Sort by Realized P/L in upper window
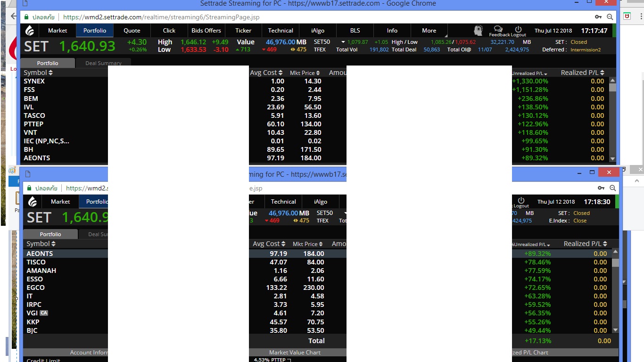The image size is (644, 362). click(x=583, y=73)
